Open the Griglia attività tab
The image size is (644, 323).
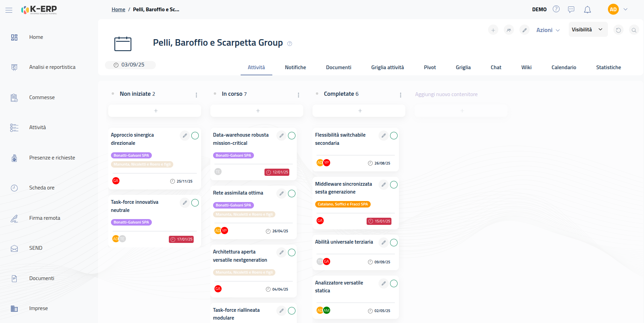pos(387,67)
